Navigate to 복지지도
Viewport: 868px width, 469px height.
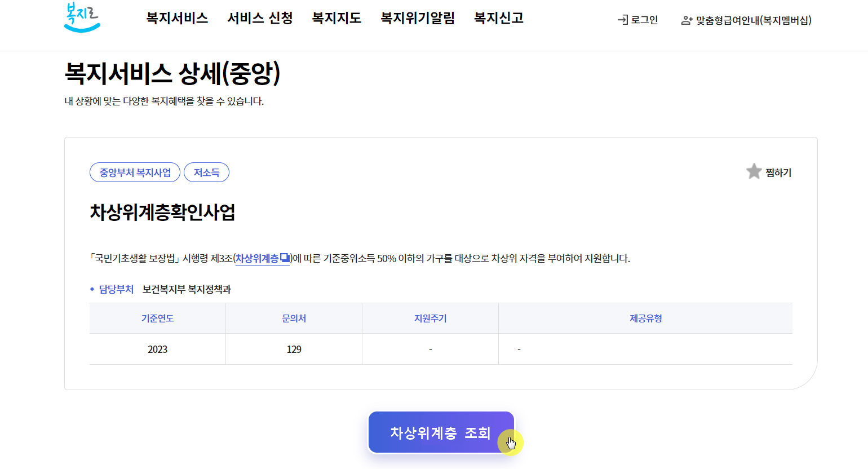coord(336,18)
